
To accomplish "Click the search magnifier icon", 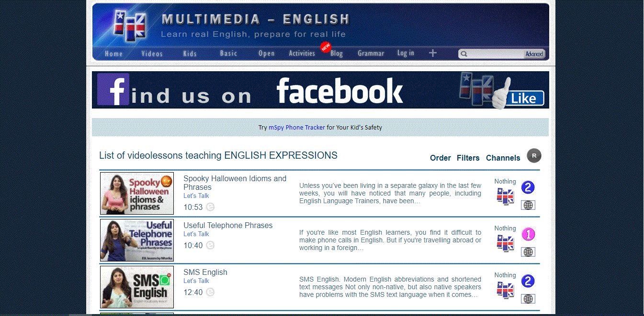I will point(464,54).
